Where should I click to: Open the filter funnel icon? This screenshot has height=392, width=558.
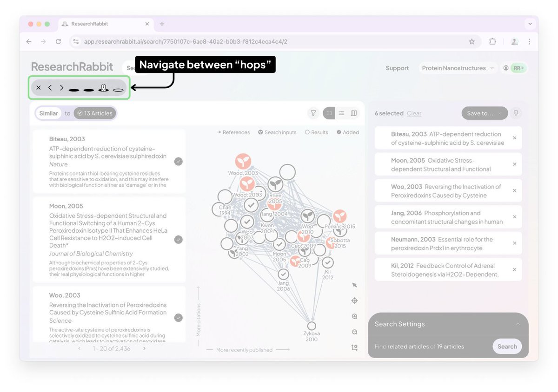[313, 113]
